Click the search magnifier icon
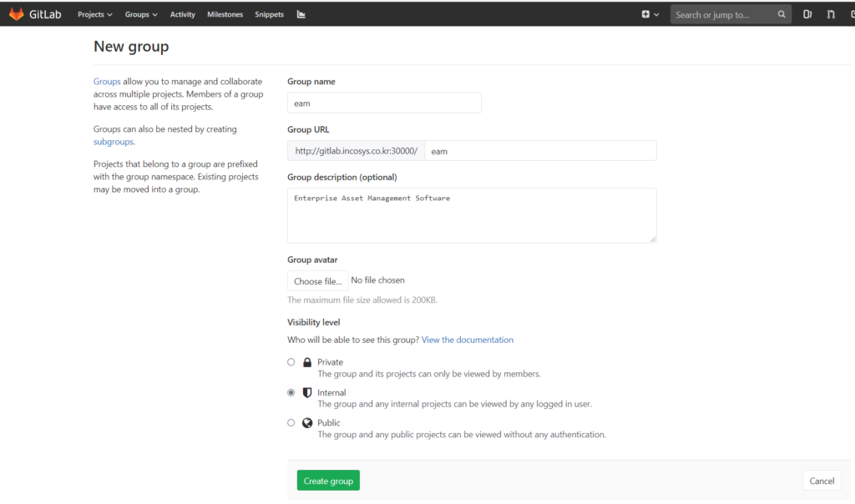Screen dimensions: 855x504 [x=782, y=14]
